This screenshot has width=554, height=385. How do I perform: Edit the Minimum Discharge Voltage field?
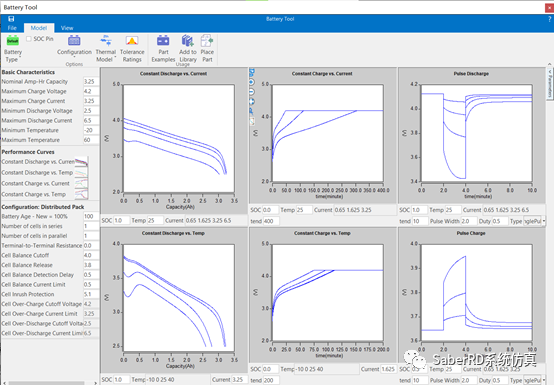(91, 111)
